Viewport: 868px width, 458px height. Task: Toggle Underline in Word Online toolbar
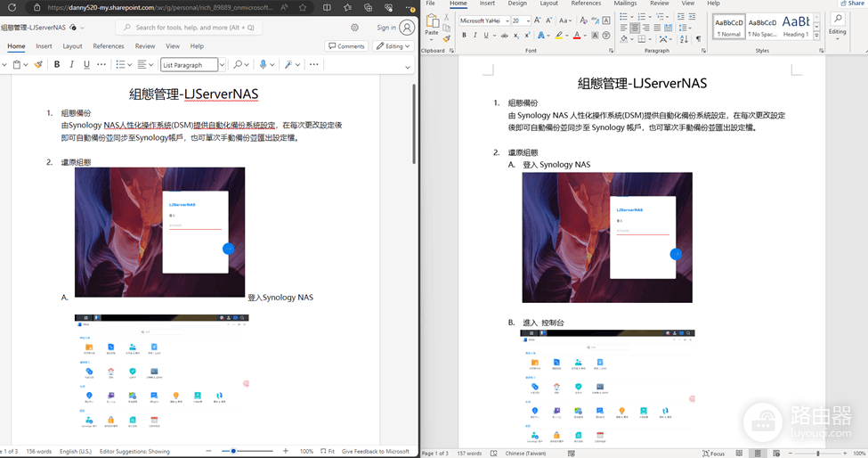(x=86, y=65)
